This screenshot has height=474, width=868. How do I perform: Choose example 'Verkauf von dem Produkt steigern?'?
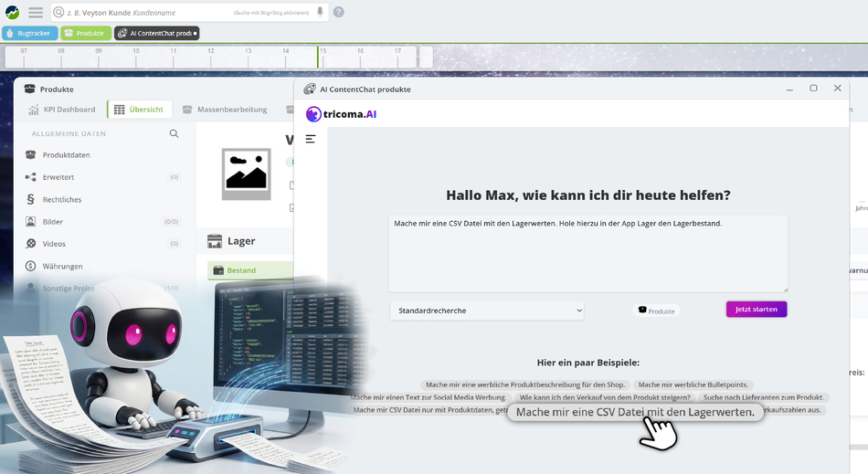pyautogui.click(x=605, y=397)
